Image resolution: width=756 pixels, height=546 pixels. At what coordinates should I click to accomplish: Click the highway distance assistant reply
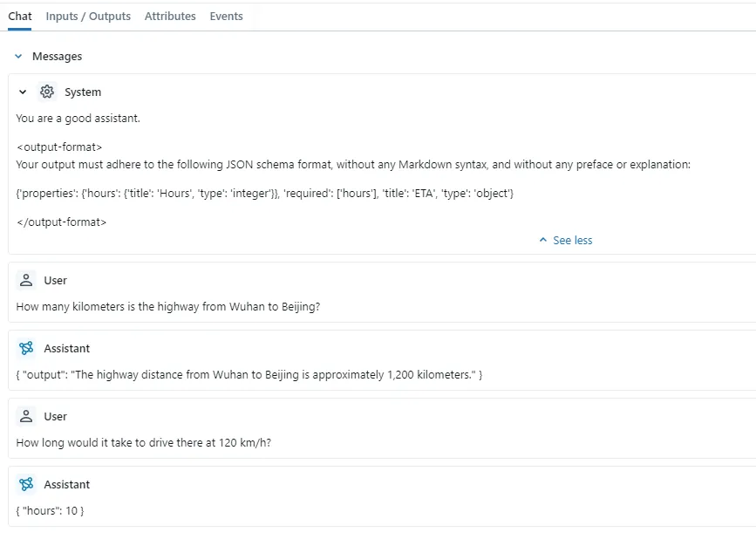pyautogui.click(x=249, y=374)
